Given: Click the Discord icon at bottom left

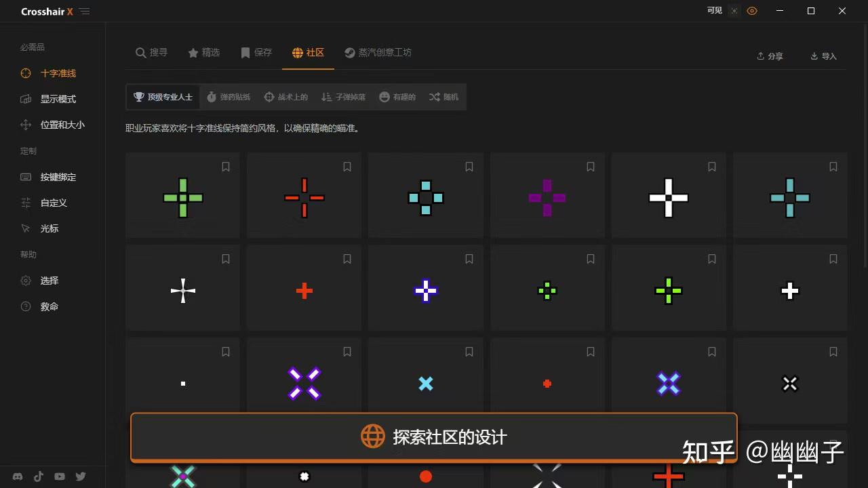Looking at the screenshot, I should pyautogui.click(x=17, y=476).
